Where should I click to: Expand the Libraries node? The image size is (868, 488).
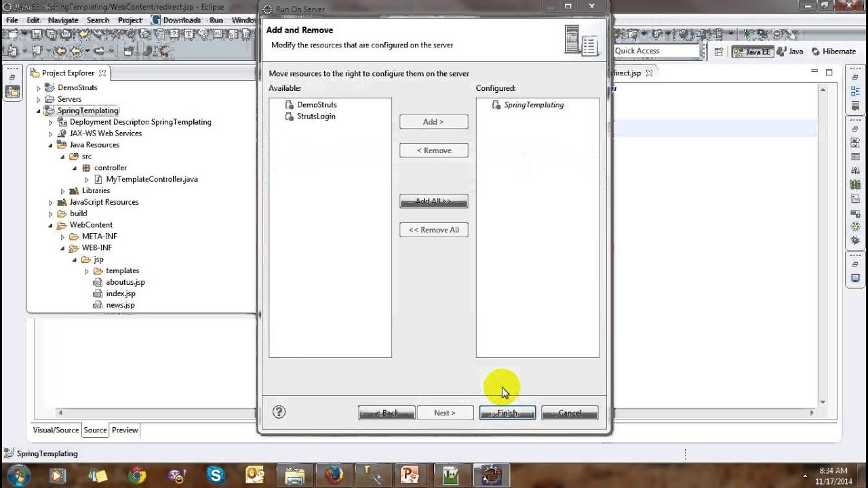click(63, 191)
